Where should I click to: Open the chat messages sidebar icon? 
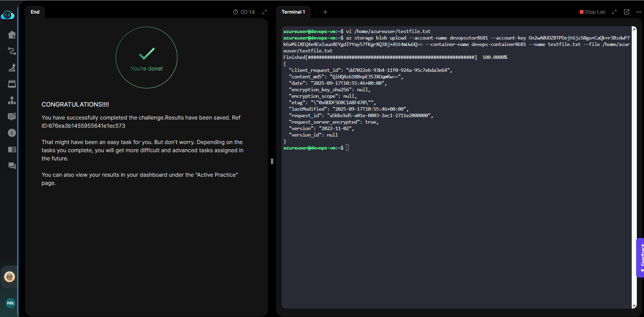click(x=12, y=165)
